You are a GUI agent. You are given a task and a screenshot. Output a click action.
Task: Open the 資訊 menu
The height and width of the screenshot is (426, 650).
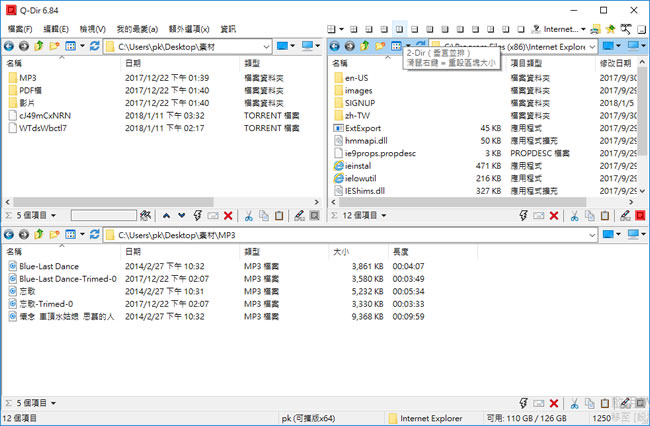228,29
